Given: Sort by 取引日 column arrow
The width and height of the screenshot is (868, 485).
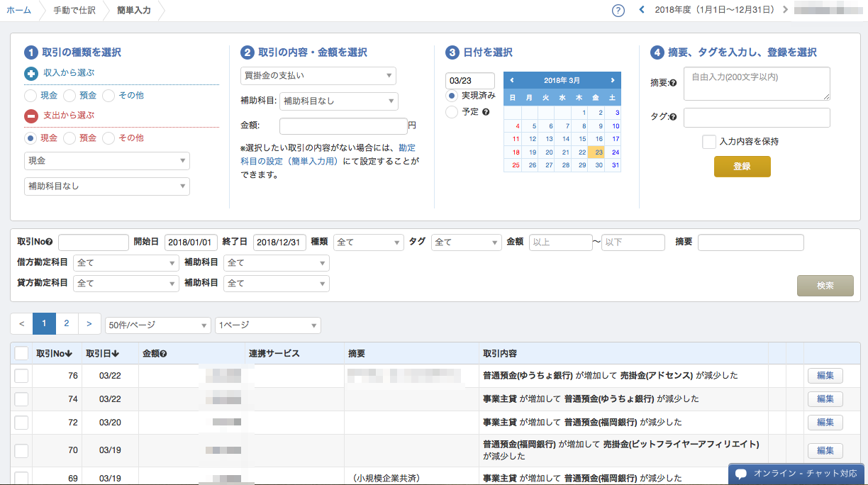Looking at the screenshot, I should (116, 354).
